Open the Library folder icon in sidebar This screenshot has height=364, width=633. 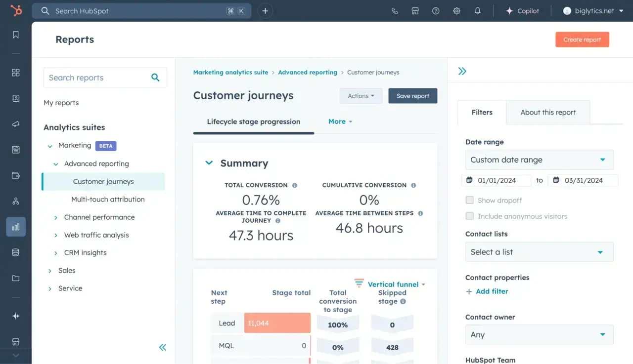tap(16, 278)
